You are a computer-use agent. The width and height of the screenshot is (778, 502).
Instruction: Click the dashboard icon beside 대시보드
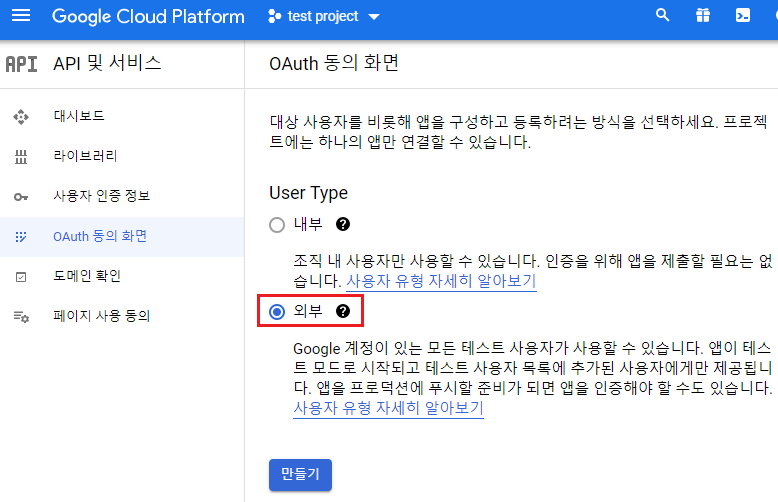(21, 117)
